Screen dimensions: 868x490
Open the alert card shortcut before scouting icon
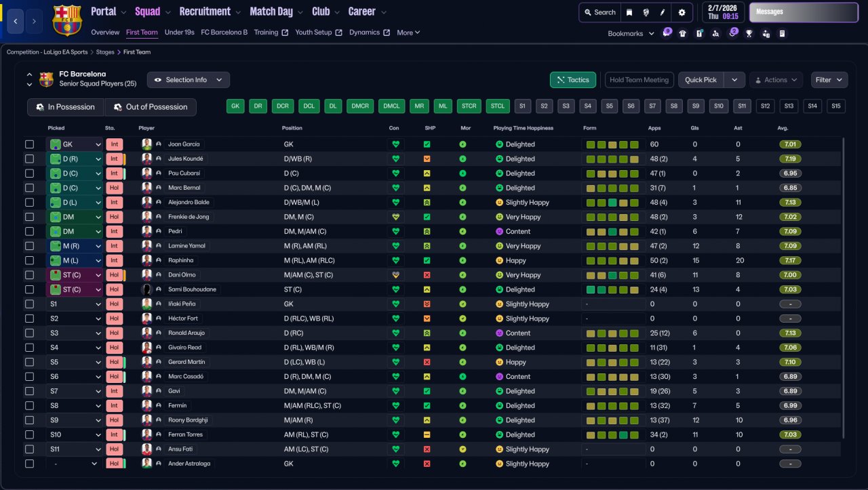tap(699, 33)
